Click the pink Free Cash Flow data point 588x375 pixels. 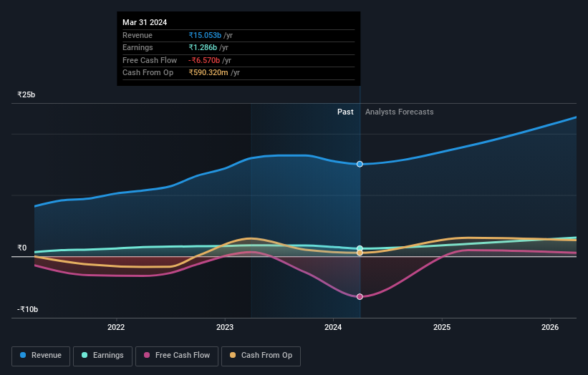tap(360, 297)
